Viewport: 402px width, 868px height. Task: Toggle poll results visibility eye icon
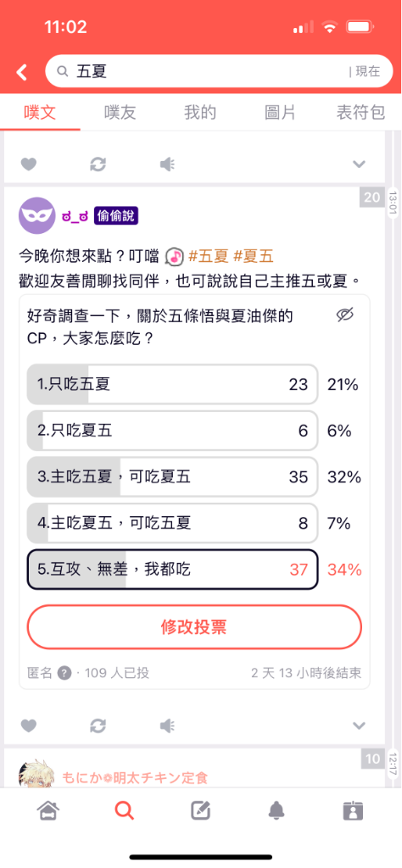345,315
